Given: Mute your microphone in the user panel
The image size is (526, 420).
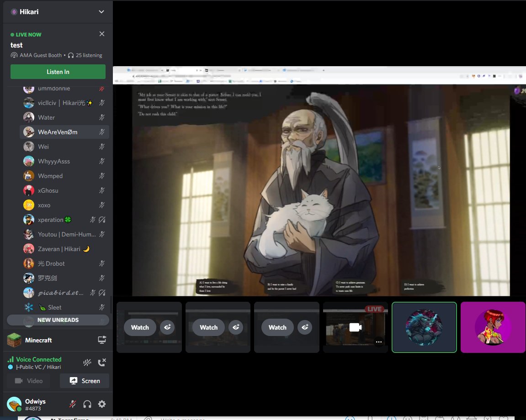Looking at the screenshot, I should [x=73, y=404].
